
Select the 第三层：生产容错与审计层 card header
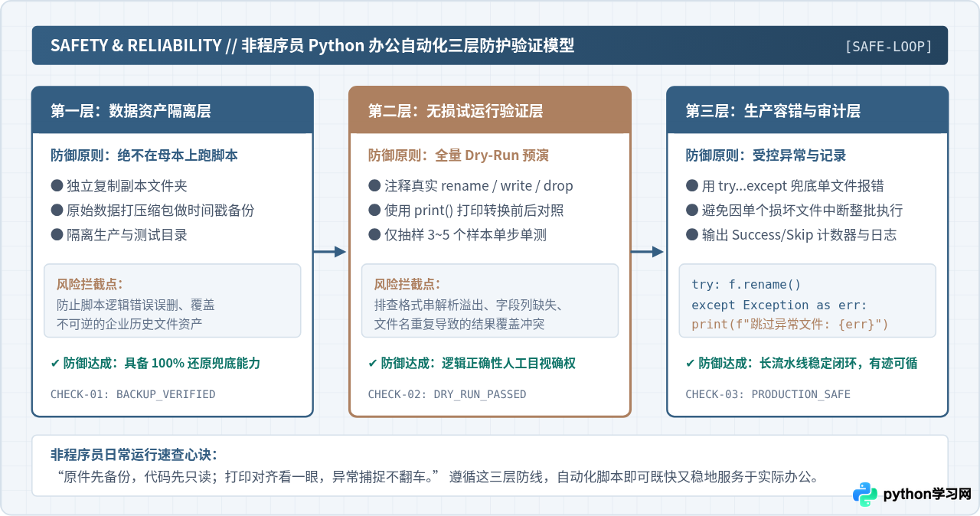(808, 110)
